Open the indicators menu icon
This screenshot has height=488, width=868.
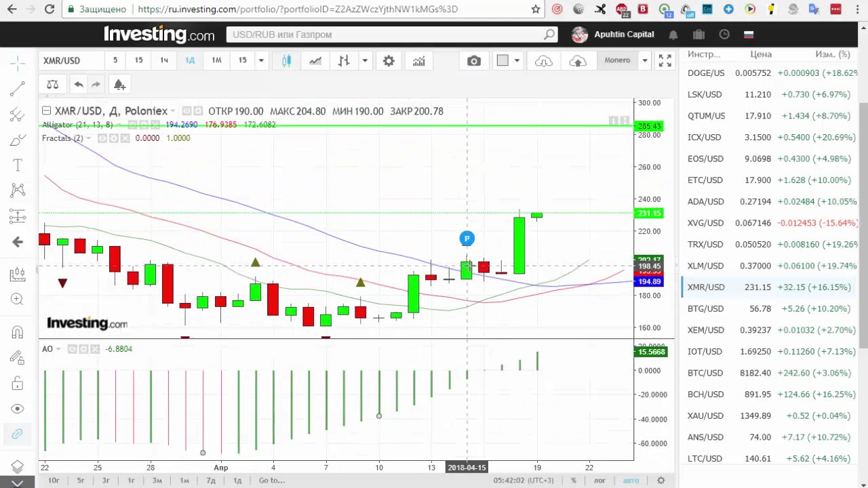click(419, 61)
